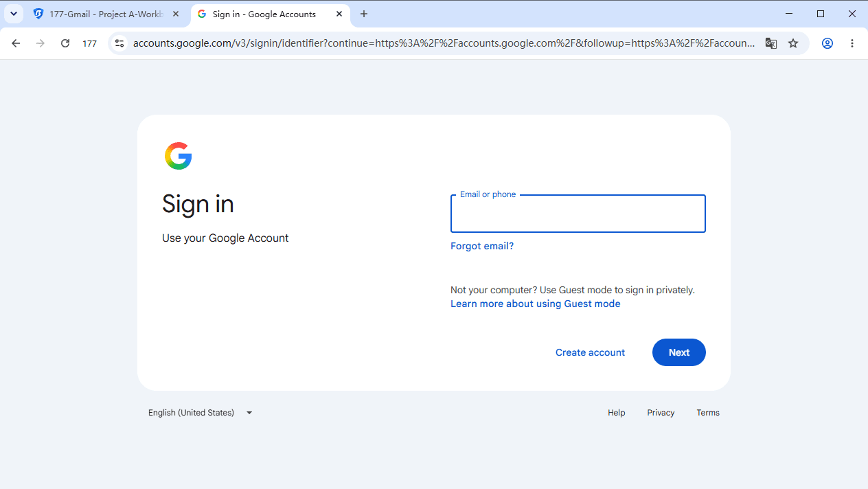Image resolution: width=868 pixels, height=489 pixels.
Task: Click the Create account button
Action: (590, 352)
